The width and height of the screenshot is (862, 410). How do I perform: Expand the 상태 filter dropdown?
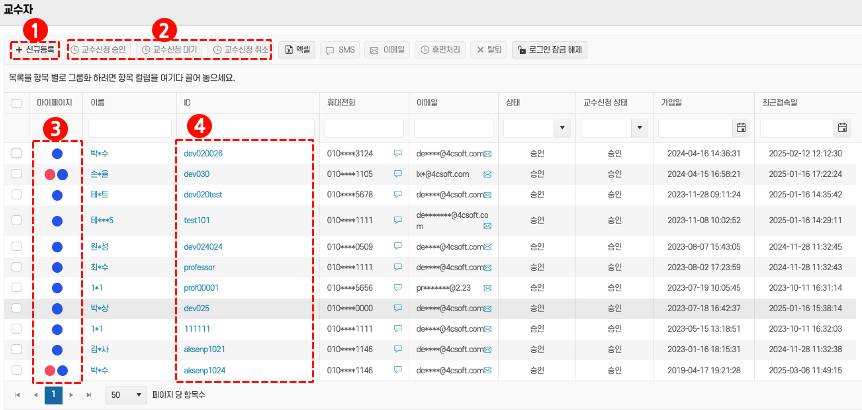pyautogui.click(x=561, y=128)
